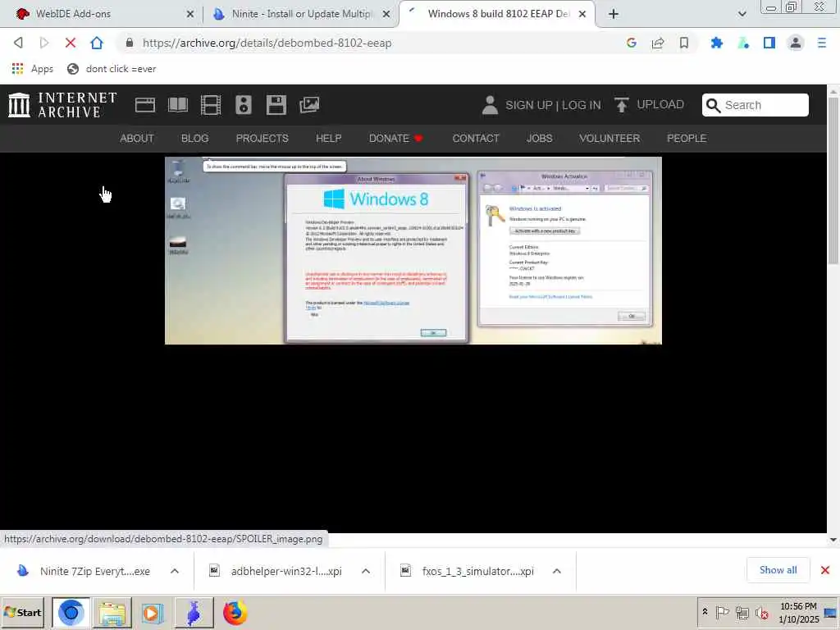The image size is (840, 630).
Task: Click the green extension icon next to puzzle piece
Action: tap(743, 43)
